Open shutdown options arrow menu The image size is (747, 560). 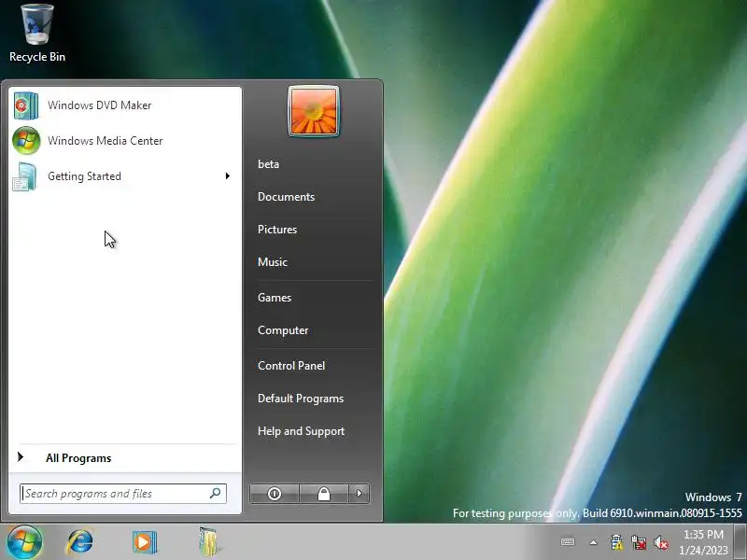[x=359, y=494]
